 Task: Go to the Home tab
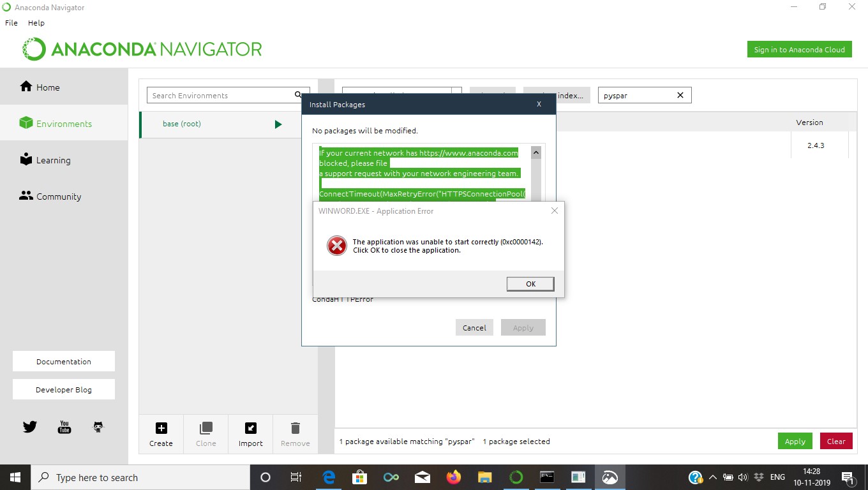click(x=64, y=87)
